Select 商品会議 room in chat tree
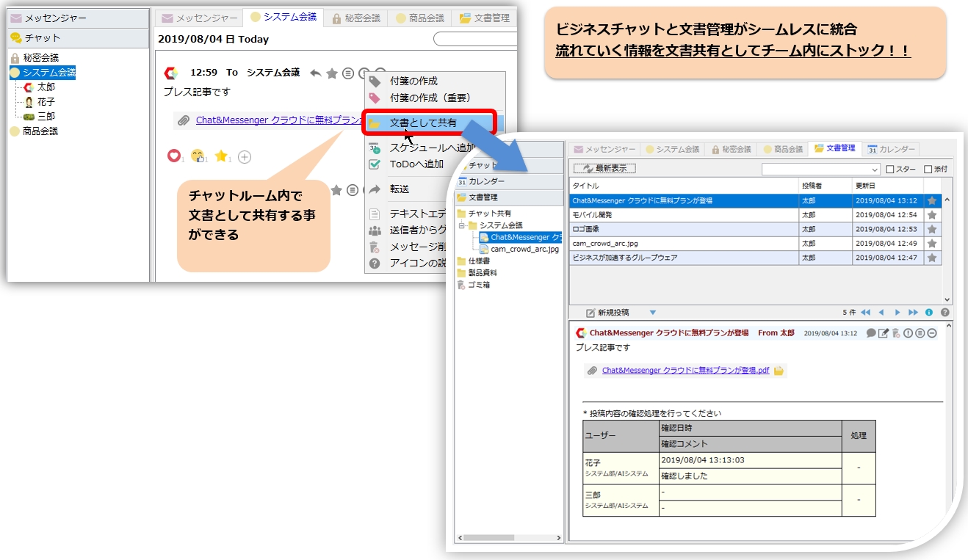The height and width of the screenshot is (560, 968). pyautogui.click(x=40, y=131)
